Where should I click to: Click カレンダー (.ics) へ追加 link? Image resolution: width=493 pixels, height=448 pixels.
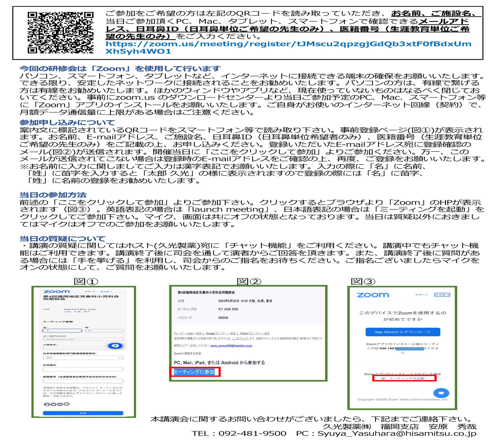(x=188, y=334)
